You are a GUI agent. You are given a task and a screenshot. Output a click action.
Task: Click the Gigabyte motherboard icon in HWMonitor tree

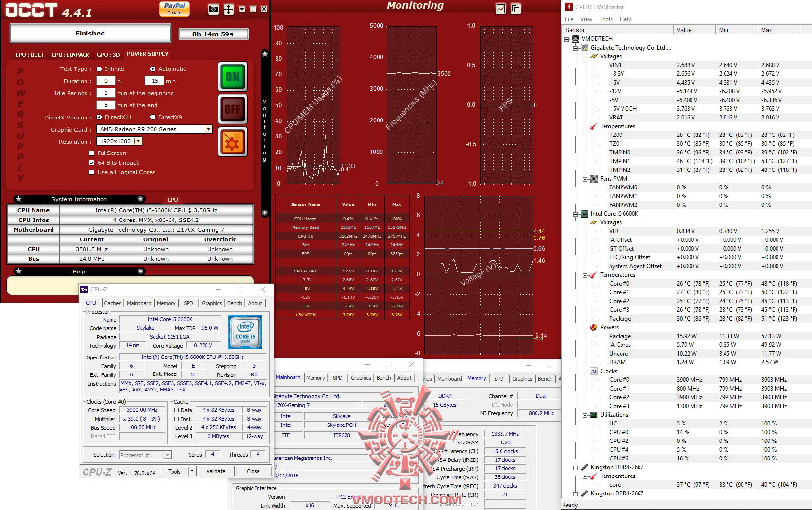585,48
